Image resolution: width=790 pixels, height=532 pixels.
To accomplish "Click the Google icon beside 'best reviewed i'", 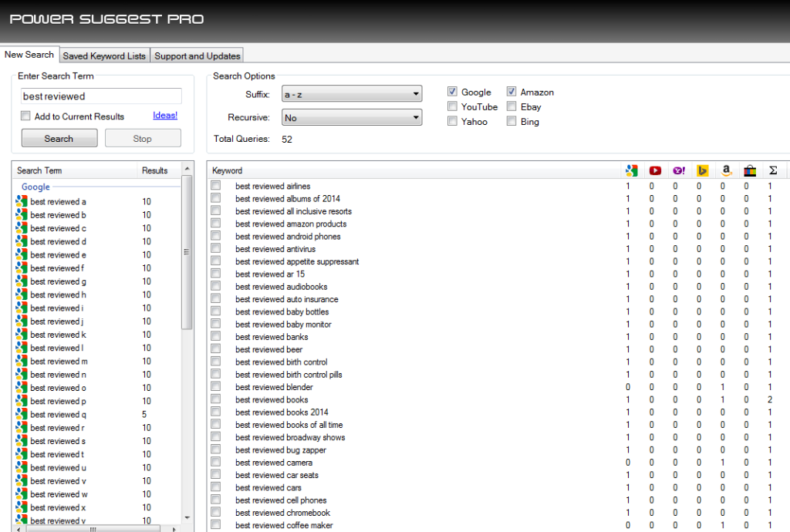I will coord(21,308).
